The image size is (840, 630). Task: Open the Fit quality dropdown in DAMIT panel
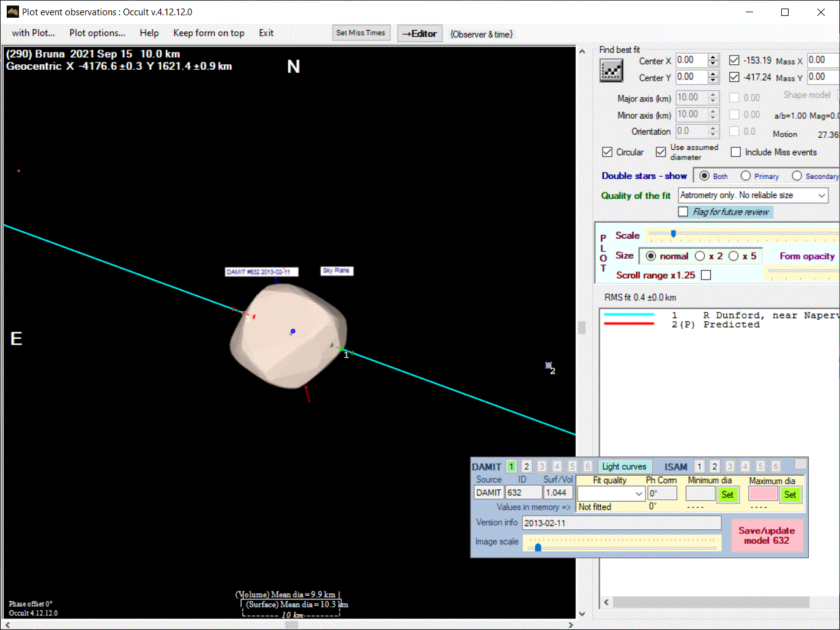pyautogui.click(x=611, y=493)
